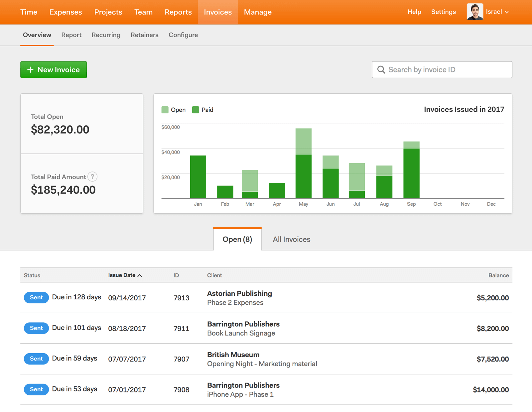Click the Sent status badge for invoice 7913
The width and height of the screenshot is (532, 412).
coord(36,297)
